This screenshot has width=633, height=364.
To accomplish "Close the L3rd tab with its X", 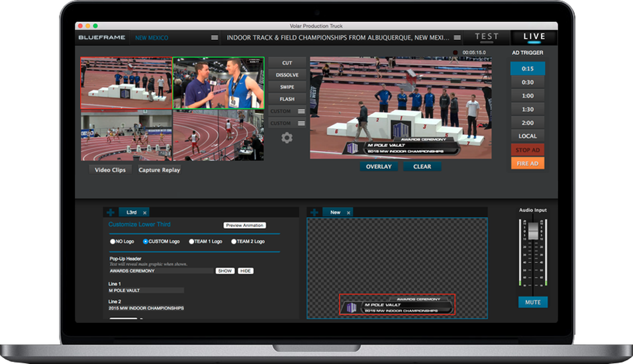I will pos(144,212).
